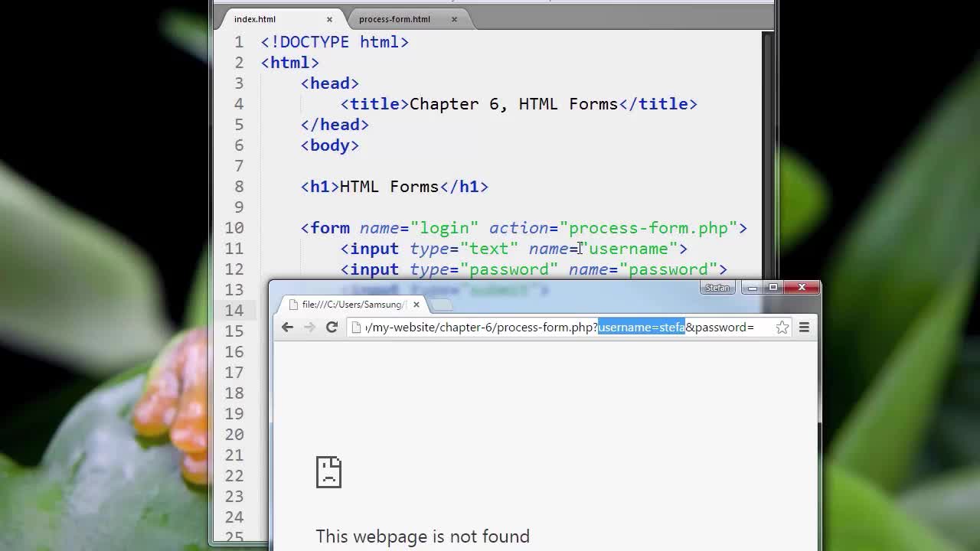Click "Chapter 6, HTML Forms" title text

[x=514, y=104]
